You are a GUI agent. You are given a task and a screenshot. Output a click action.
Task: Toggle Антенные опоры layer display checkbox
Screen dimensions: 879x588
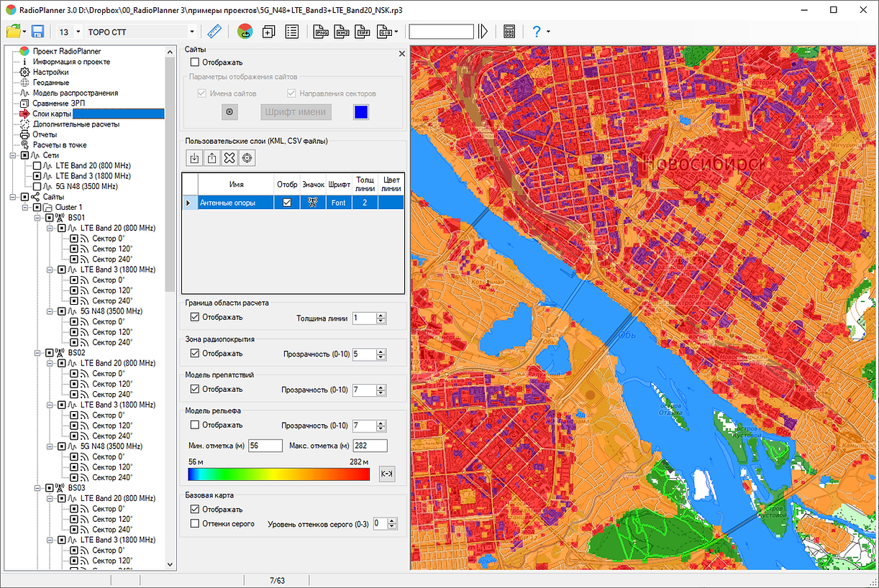pyautogui.click(x=287, y=203)
